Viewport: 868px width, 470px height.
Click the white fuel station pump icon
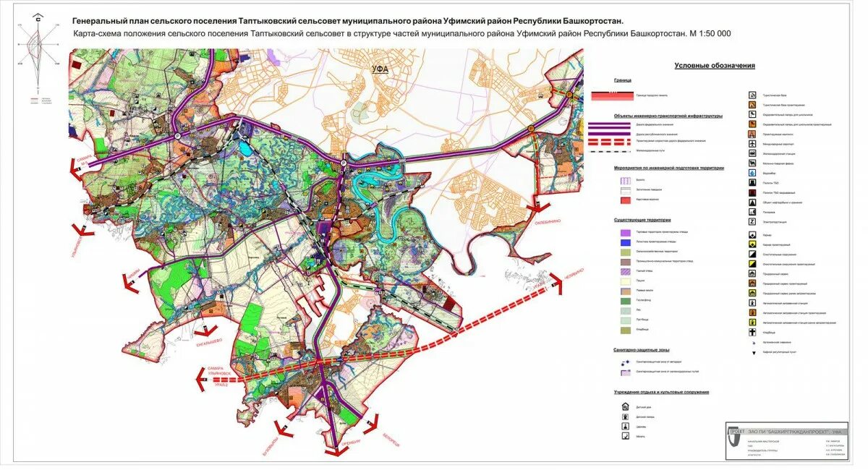coord(752,303)
